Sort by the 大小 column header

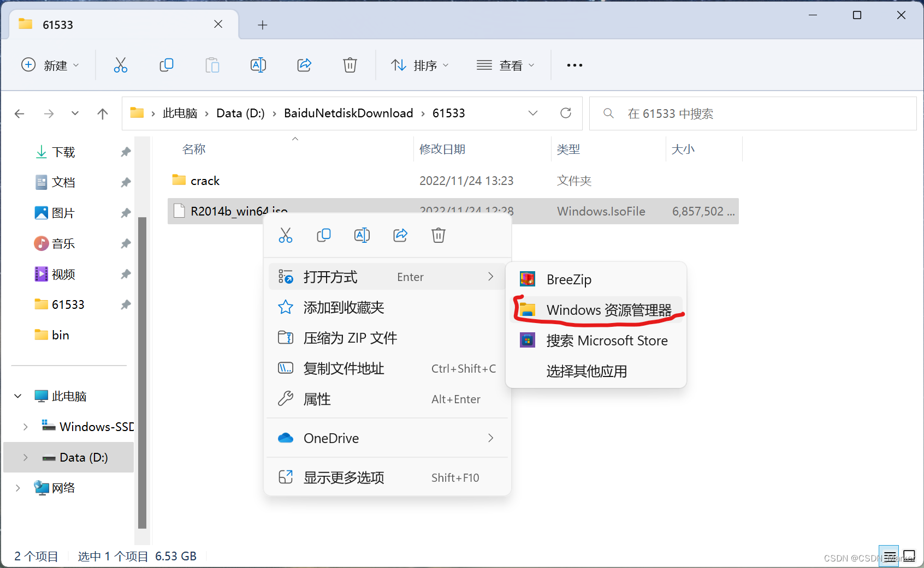click(683, 149)
